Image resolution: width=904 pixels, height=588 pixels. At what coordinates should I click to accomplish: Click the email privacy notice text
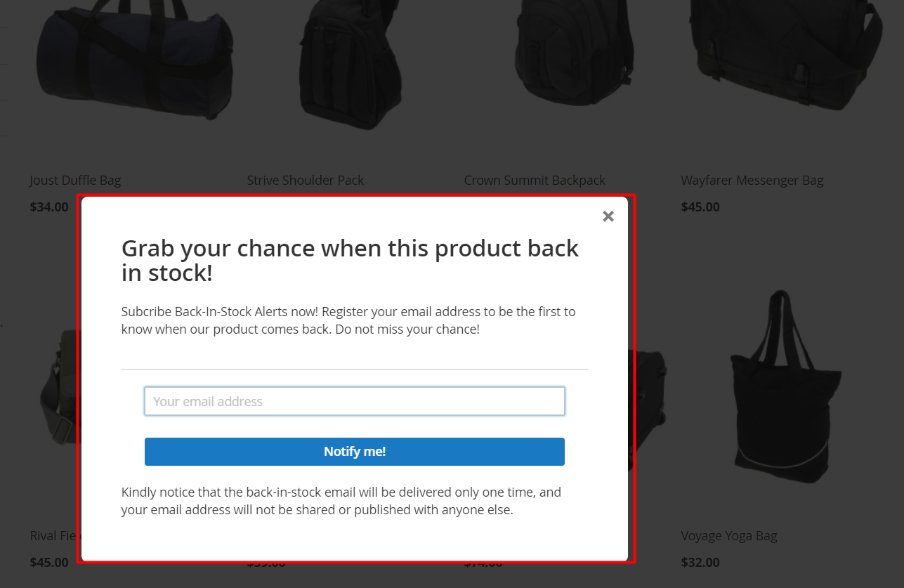click(x=341, y=501)
